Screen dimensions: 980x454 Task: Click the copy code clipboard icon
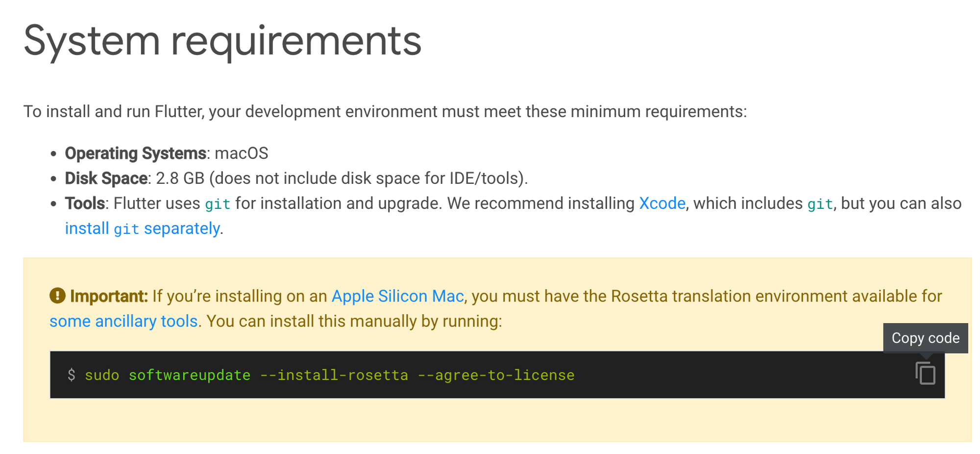pyautogui.click(x=925, y=374)
